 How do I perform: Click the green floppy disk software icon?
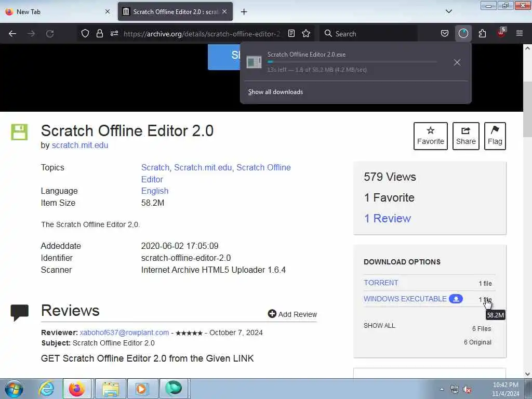[x=19, y=132]
